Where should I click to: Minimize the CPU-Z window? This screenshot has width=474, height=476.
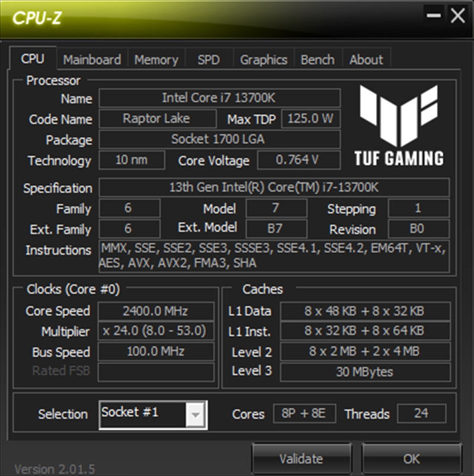(434, 15)
